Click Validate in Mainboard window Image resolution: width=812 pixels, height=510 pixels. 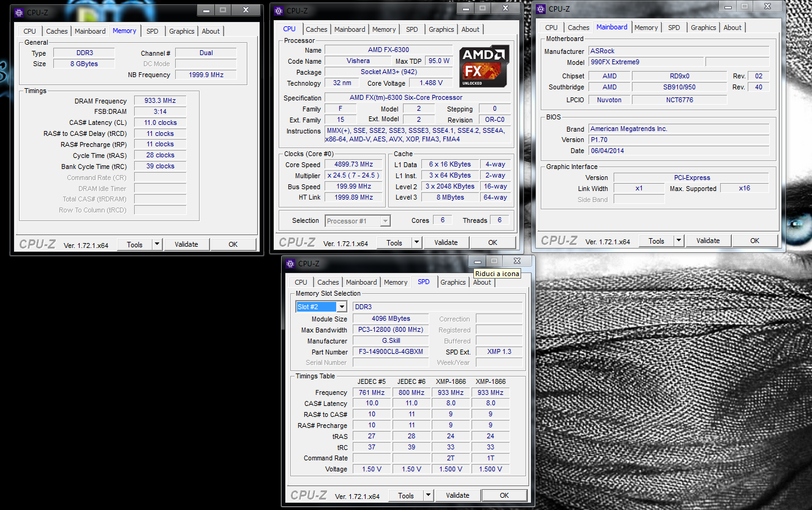pos(708,241)
